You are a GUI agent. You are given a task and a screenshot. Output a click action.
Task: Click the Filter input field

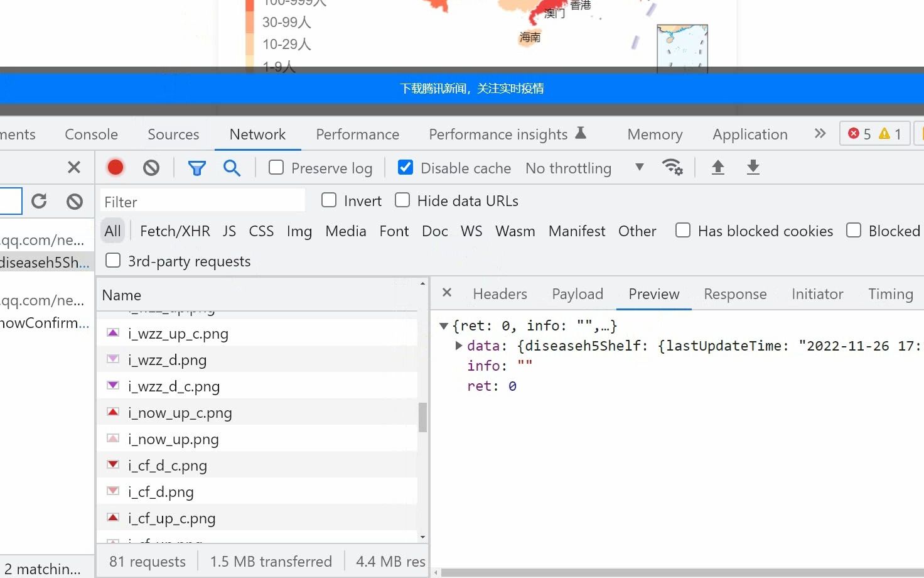(202, 201)
